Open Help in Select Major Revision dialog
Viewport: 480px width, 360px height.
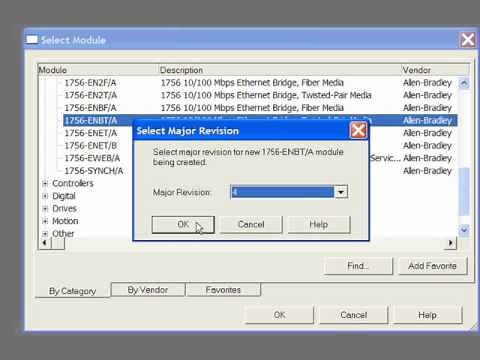pyautogui.click(x=319, y=224)
